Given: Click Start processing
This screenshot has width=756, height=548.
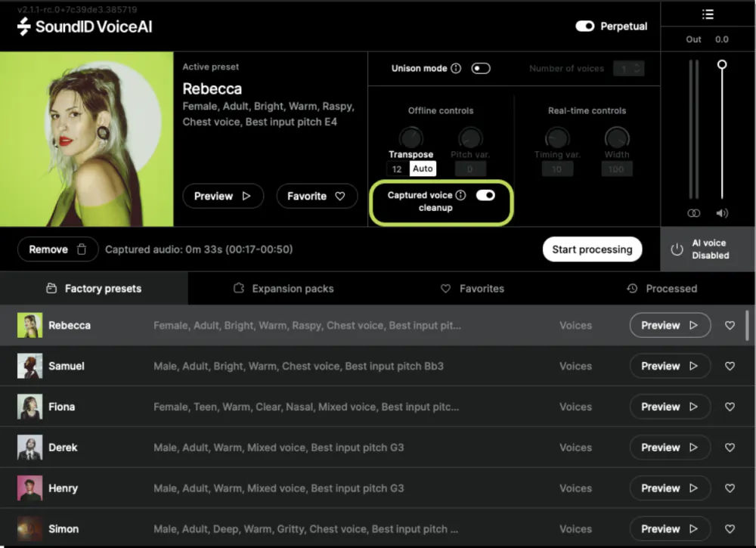Looking at the screenshot, I should 592,249.
